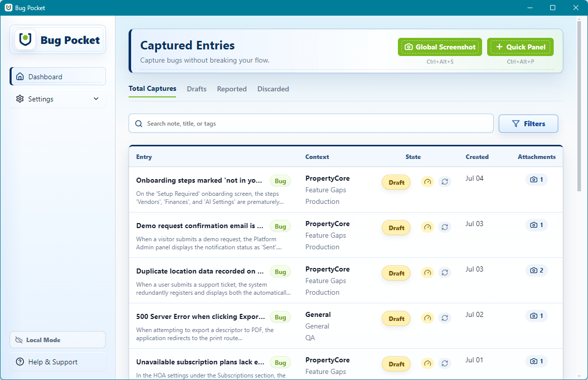Click the Settings gear icon

point(20,98)
